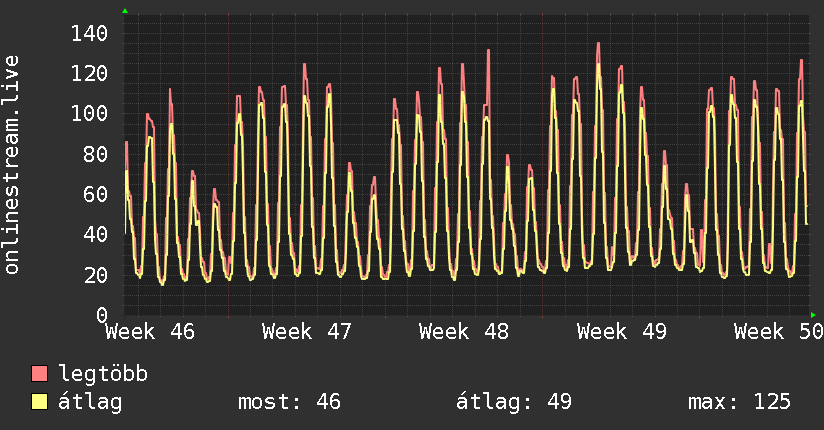The height and width of the screenshot is (430, 824).
Task: Click the Week 47 axis label
Action: 307,332
